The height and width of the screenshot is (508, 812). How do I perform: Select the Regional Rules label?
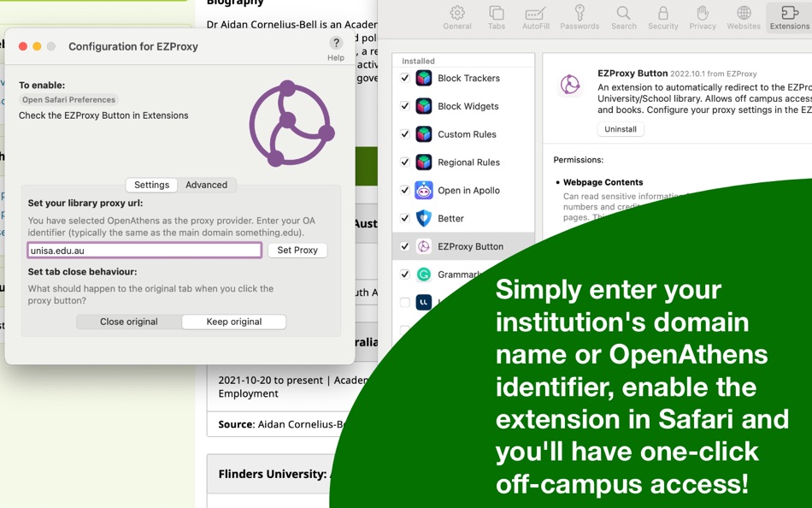click(x=468, y=162)
